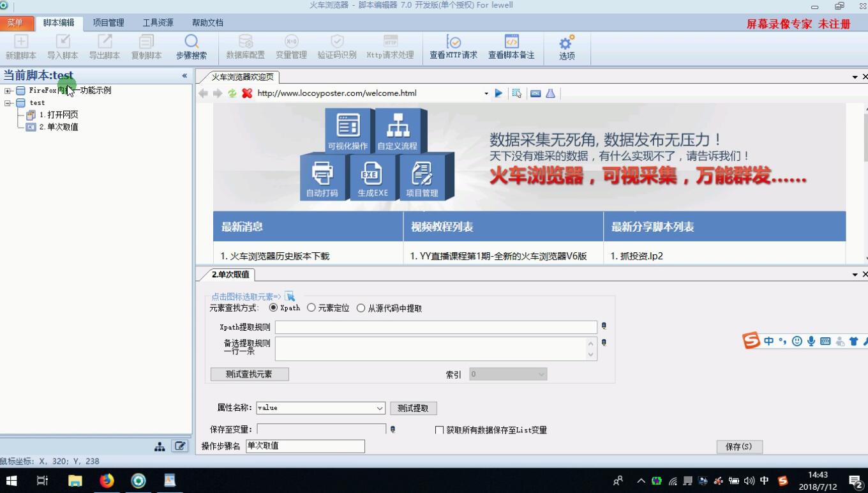Click the blue go/navigate arrow

click(498, 93)
